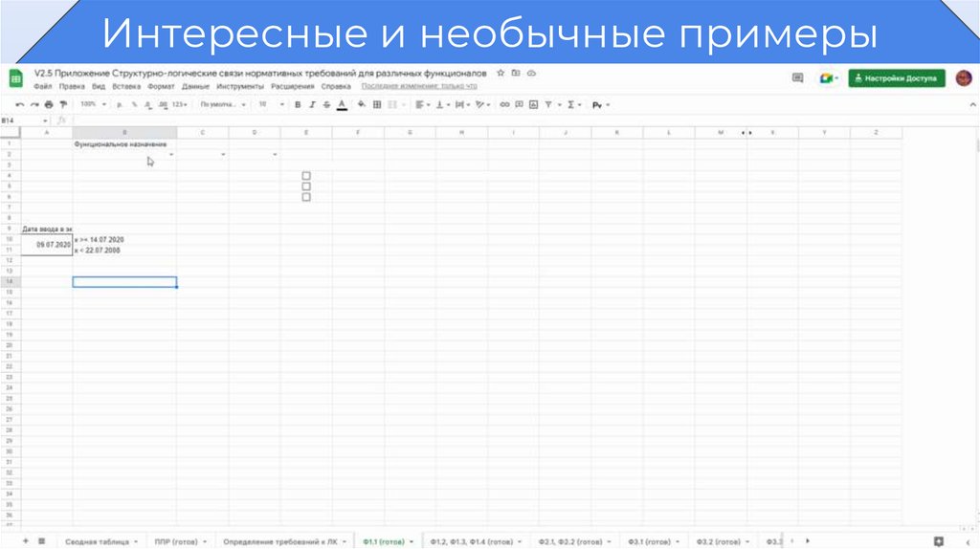Screen dimensions: 980x549
Task: Show the all sheets list
Action: pos(42,541)
